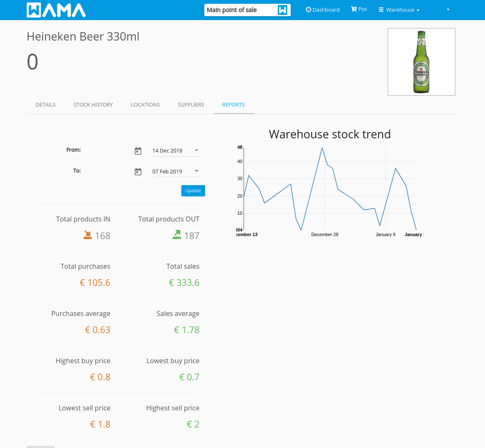
Task: Click the Highest sell price € 2
Action: click(x=193, y=425)
